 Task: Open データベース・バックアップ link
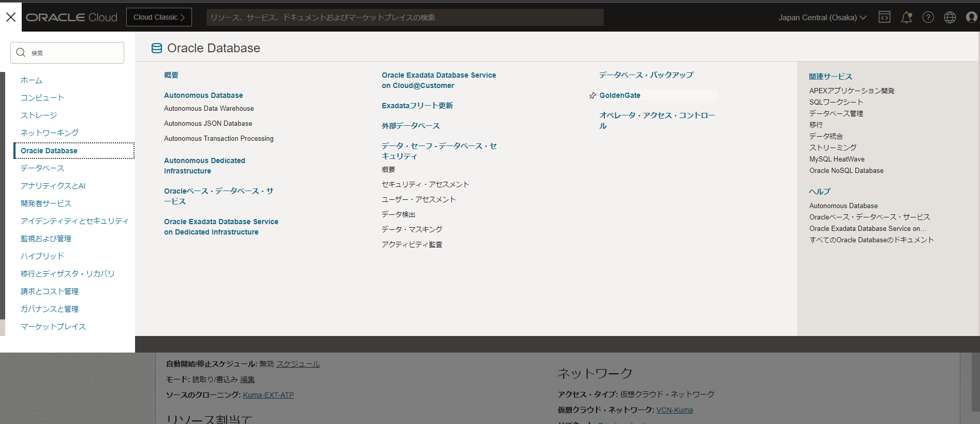coord(646,75)
